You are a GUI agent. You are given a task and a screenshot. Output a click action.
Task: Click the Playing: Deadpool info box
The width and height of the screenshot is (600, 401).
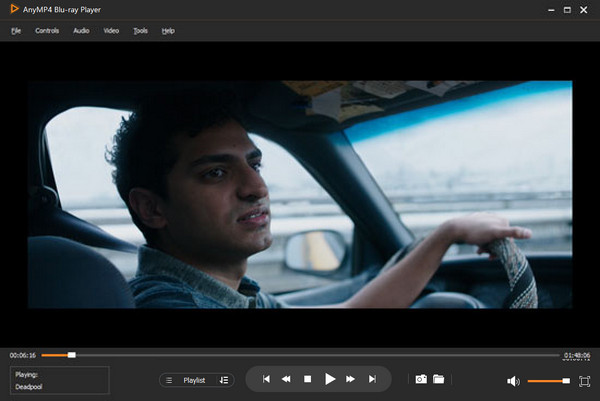[60, 380]
